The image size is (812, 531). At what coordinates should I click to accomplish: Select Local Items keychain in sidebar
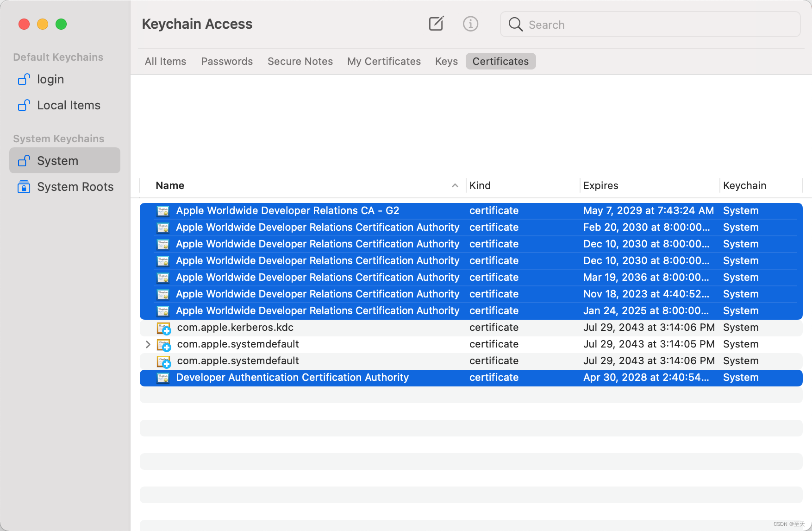pos(65,105)
